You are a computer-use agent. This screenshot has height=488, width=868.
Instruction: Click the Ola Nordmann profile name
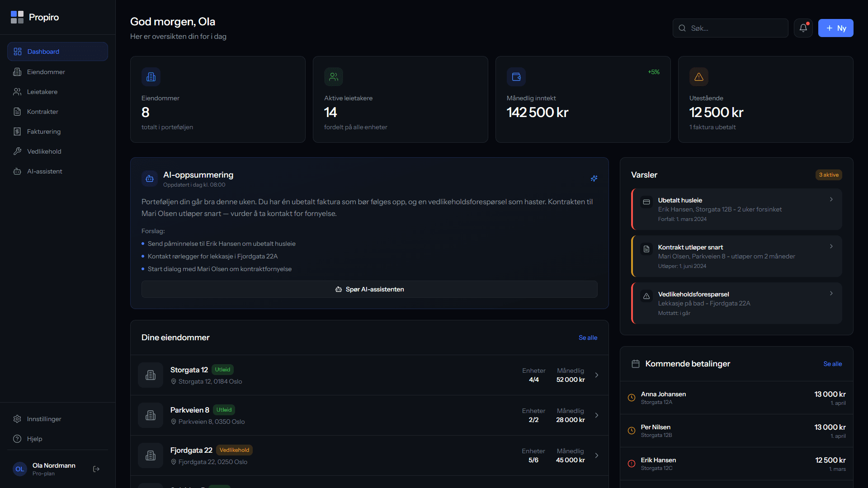point(54,465)
